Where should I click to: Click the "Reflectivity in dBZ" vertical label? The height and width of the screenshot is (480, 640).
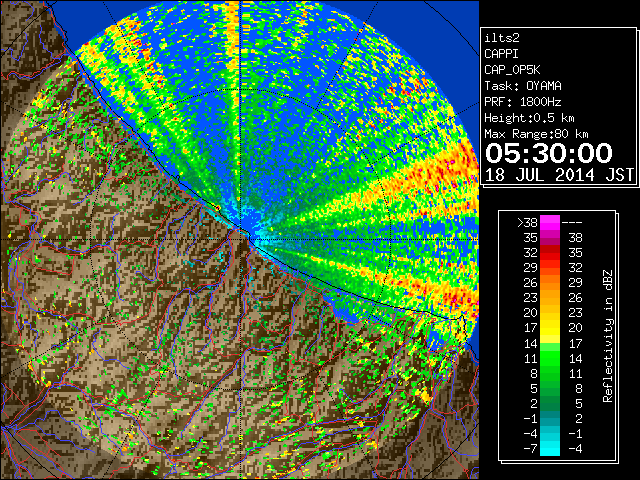pyautogui.click(x=607, y=336)
